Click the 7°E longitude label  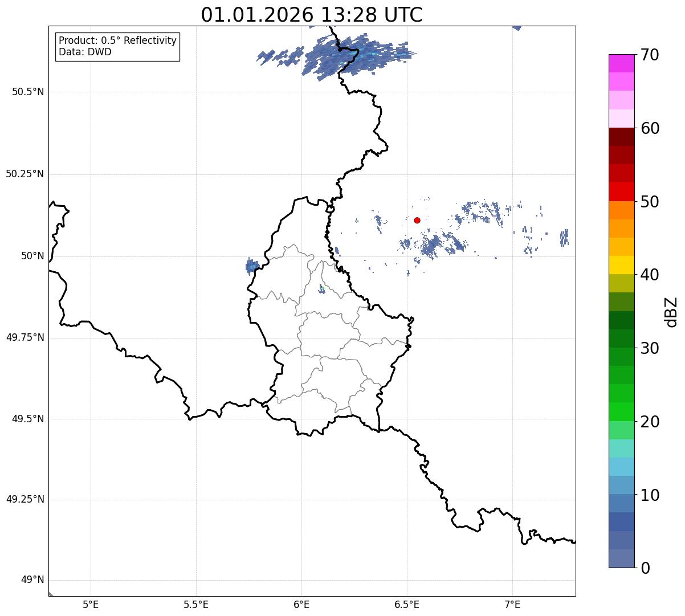point(512,604)
